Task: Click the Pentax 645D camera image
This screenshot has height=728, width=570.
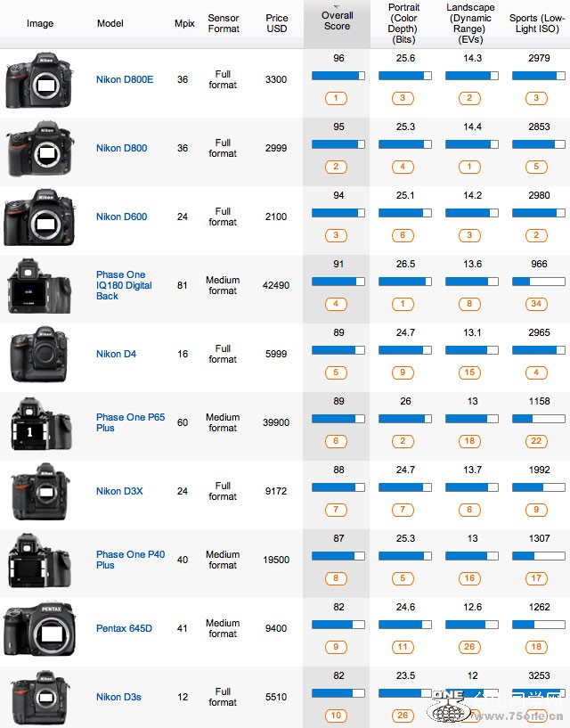Action: coord(39,629)
